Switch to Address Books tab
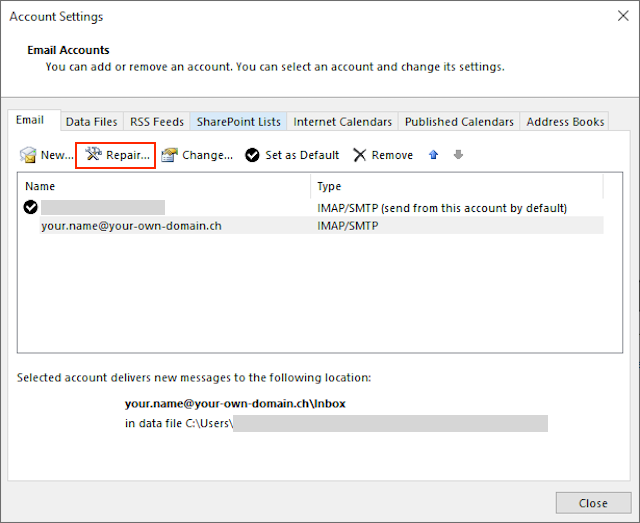Screen dimensions: 640x523 565,122
